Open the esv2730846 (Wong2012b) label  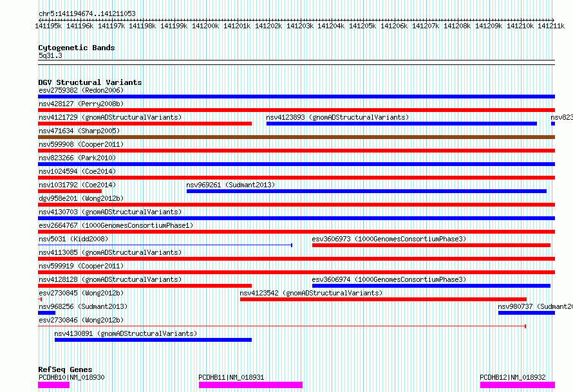81,320
